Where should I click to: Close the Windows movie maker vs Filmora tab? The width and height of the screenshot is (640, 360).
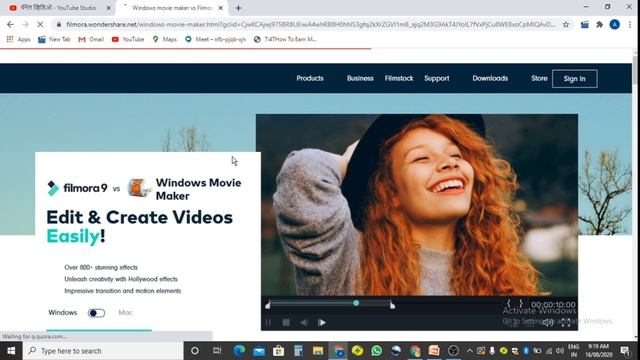(x=220, y=8)
